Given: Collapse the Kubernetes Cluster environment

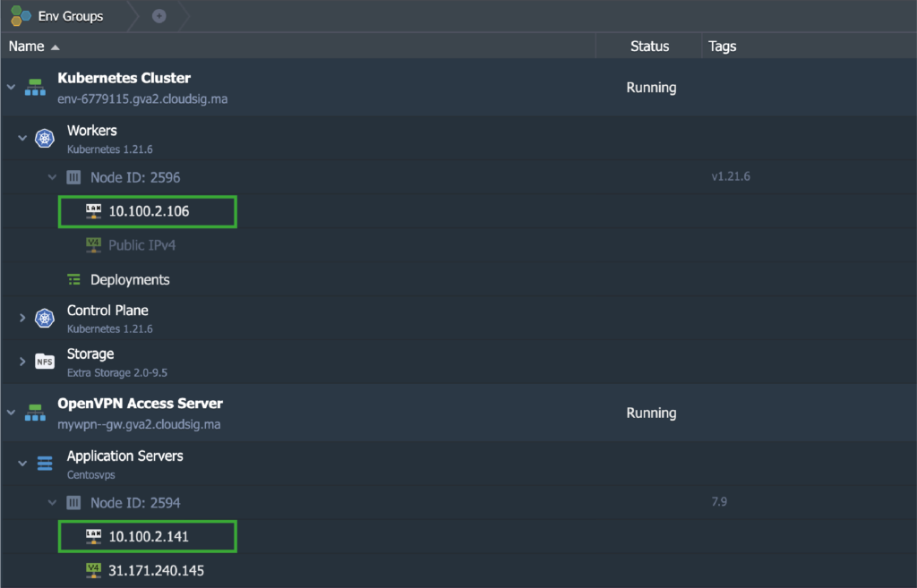Looking at the screenshot, I should 11,87.
